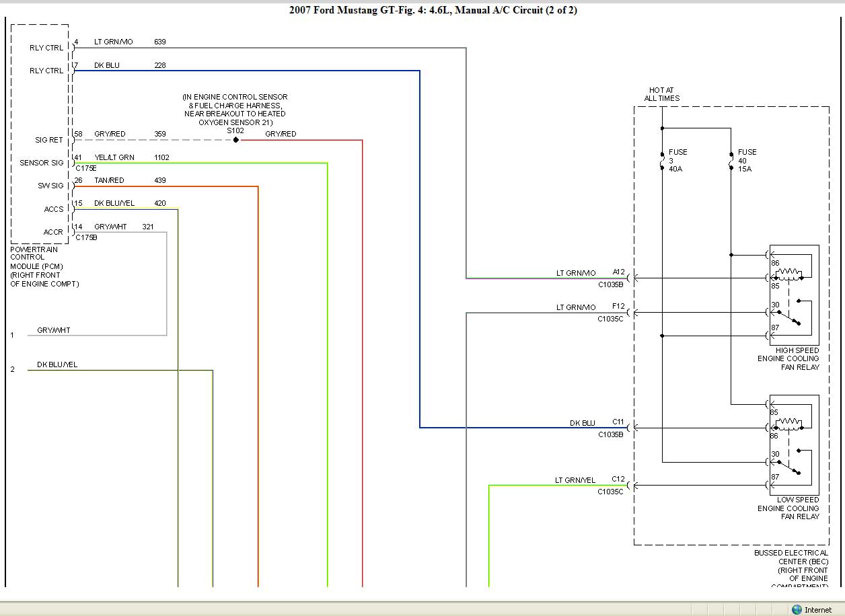845x616 pixels.
Task: Select the SIG RET pin label
Action: (x=49, y=140)
